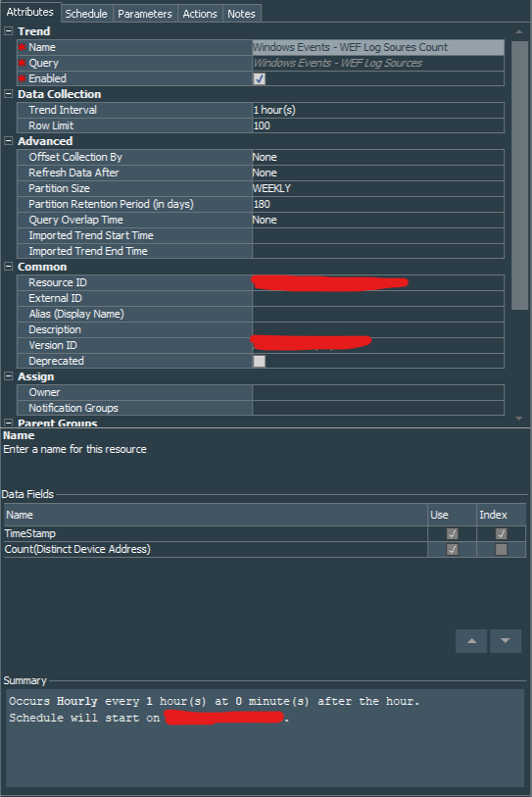This screenshot has width=532, height=797.
Task: Set Refresh Data After value
Action: point(378,173)
